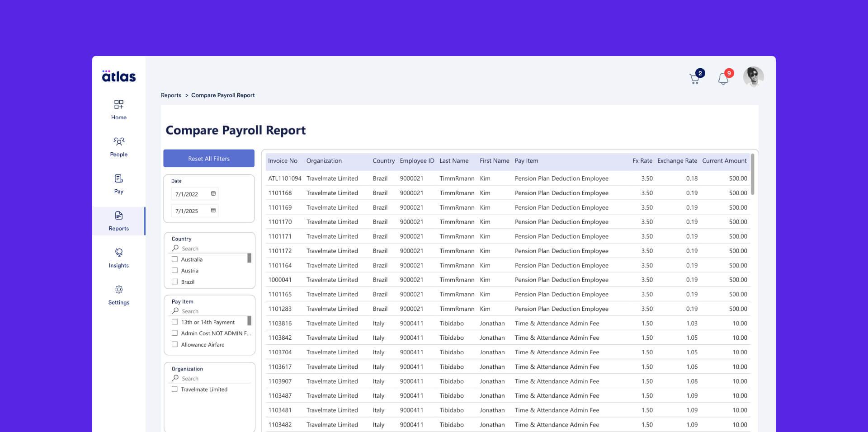868x432 pixels.
Task: Select the Reports document icon in sidebar
Action: (x=119, y=216)
